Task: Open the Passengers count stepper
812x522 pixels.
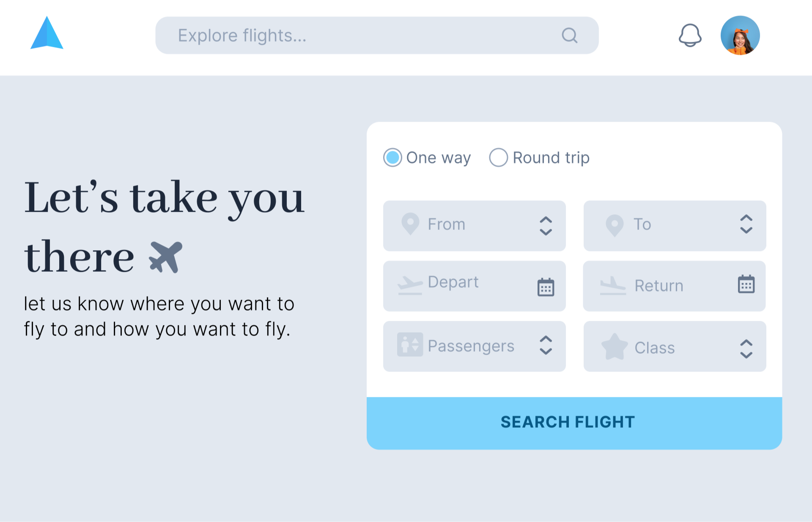Action: [546, 345]
